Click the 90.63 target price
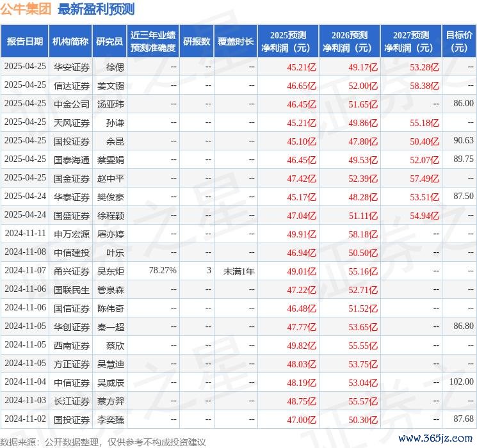Viewport: 477px width, 448px height. point(464,141)
